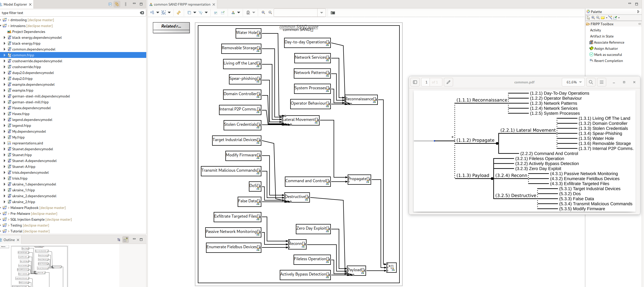Select the Model Explorer tab

pos(15,4)
